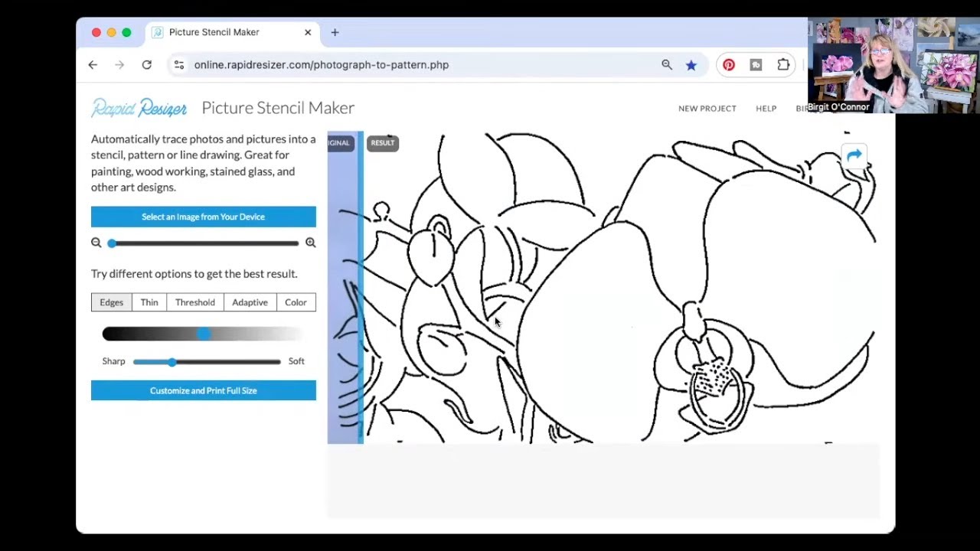Click the zoom-in magnifier beside image slider
The width and height of the screenshot is (980, 551).
[x=310, y=243]
